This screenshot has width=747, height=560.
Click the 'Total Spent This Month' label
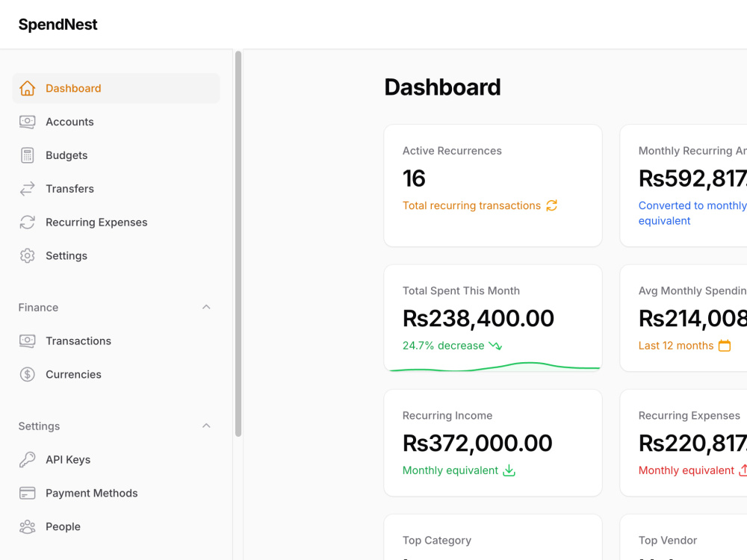pos(461,290)
